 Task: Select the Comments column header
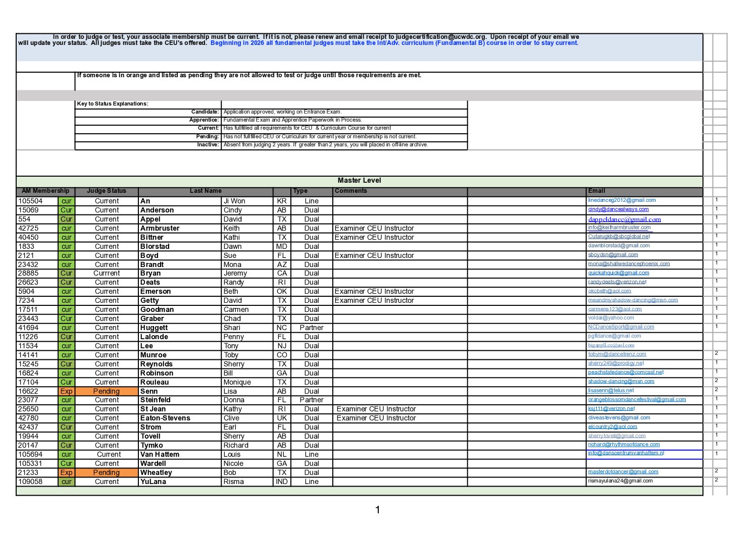350,191
